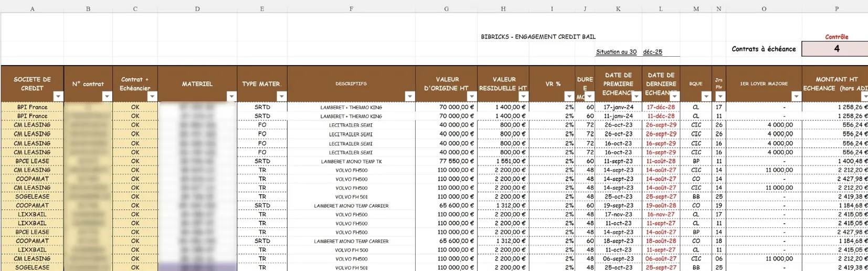Click the first due date 19-sept-23
The width and height of the screenshot is (868, 271).
(618, 205)
